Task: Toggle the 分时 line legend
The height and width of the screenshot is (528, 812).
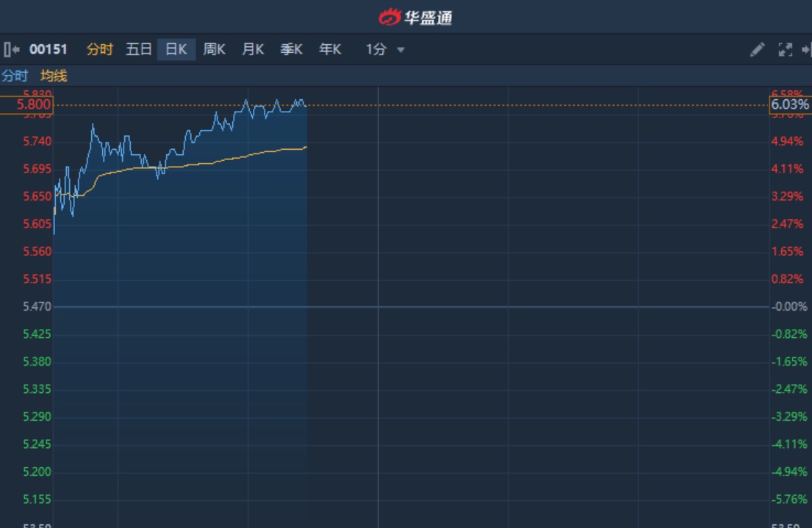Action: pyautogui.click(x=15, y=76)
